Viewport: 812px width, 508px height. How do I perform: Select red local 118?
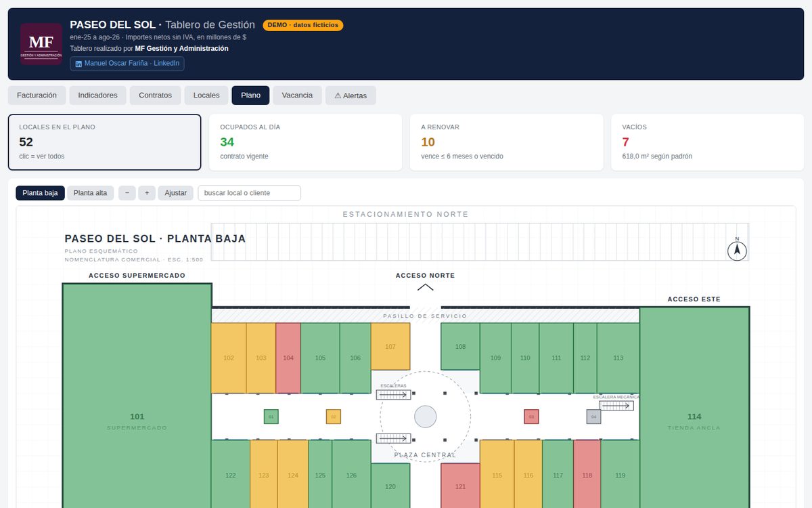(587, 474)
